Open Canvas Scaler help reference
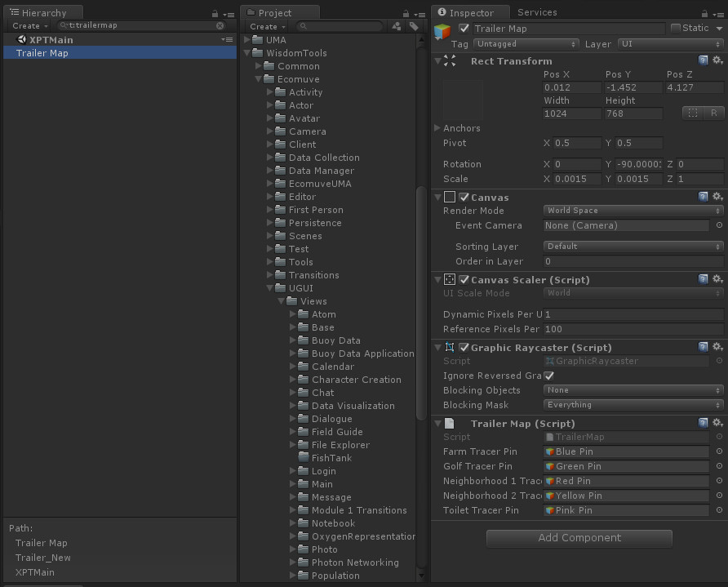 (x=704, y=278)
